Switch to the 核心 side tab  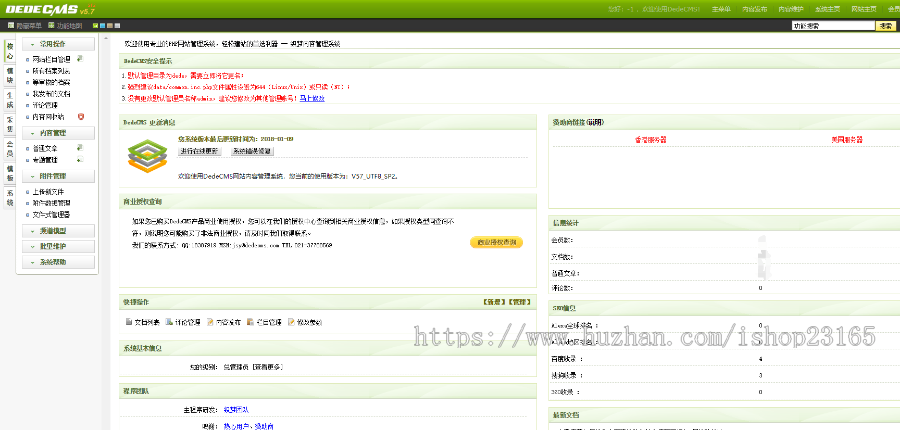(10, 51)
